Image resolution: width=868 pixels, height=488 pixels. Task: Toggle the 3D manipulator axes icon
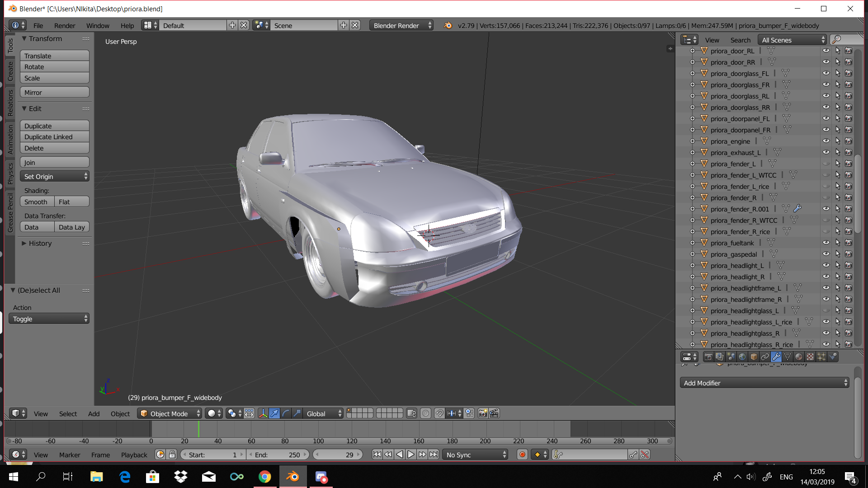coord(263,413)
